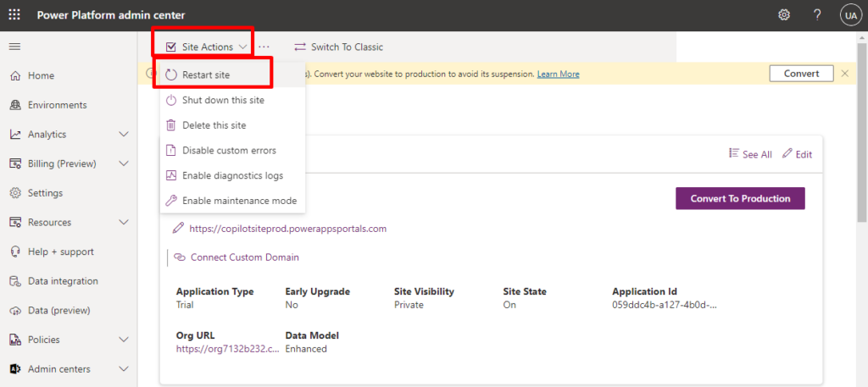Select the Early Upgrade value No

(292, 305)
